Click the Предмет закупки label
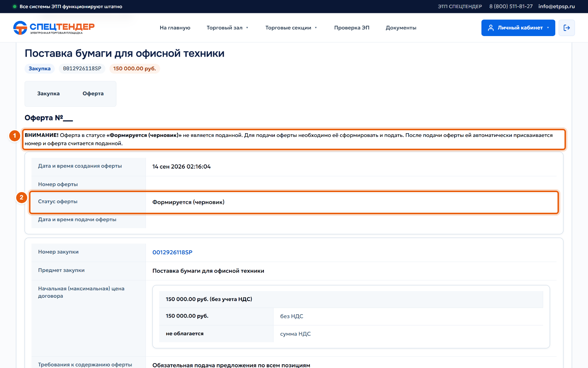The height and width of the screenshot is (368, 588). (x=61, y=270)
